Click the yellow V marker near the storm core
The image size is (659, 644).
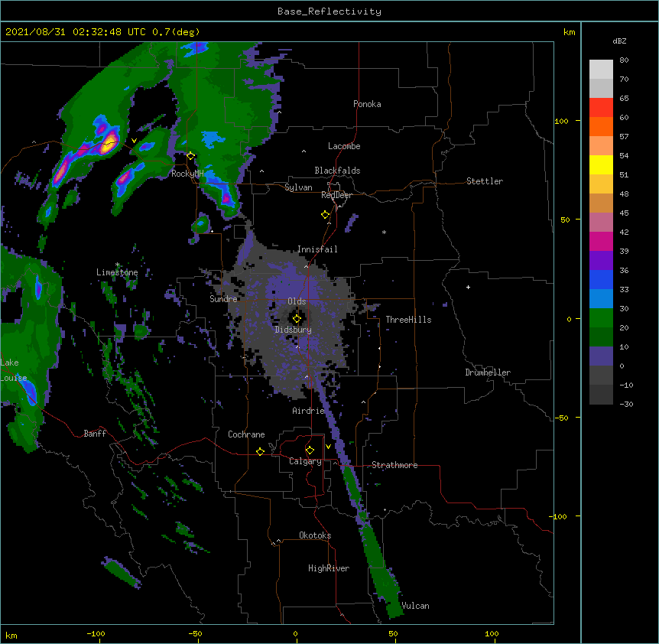click(x=134, y=141)
